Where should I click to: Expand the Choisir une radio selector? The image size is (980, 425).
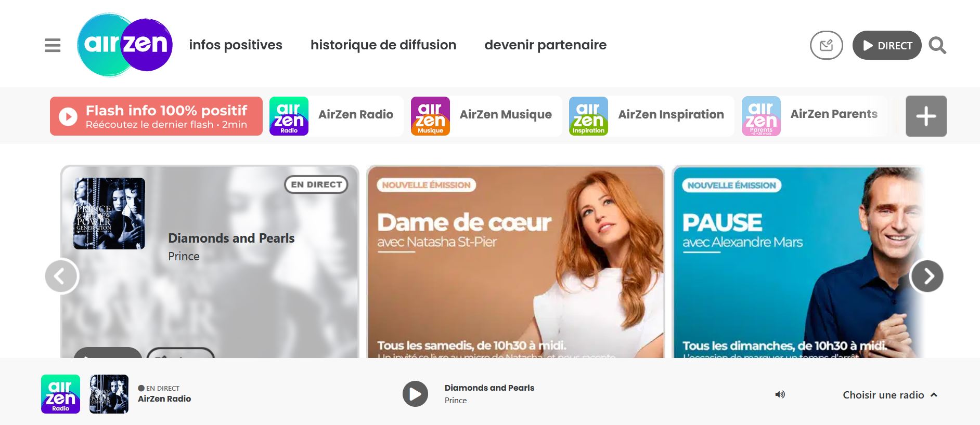[x=890, y=395]
